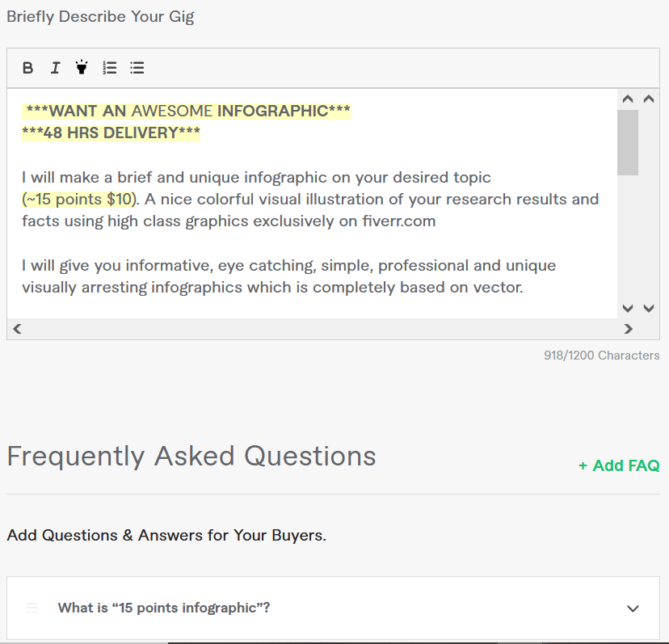The image size is (669, 644).
Task: Insert a numbered list in the description
Action: (x=110, y=68)
